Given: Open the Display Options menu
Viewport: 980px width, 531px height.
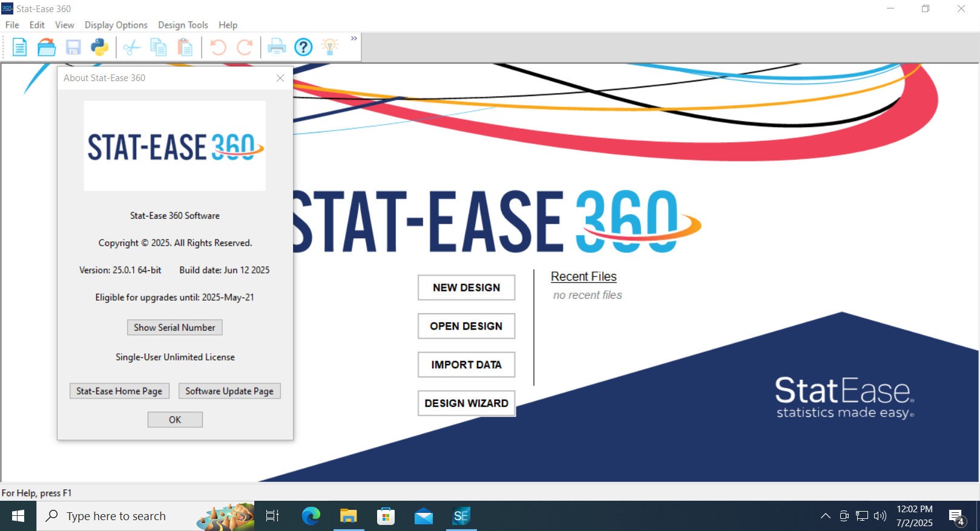Looking at the screenshot, I should (116, 25).
